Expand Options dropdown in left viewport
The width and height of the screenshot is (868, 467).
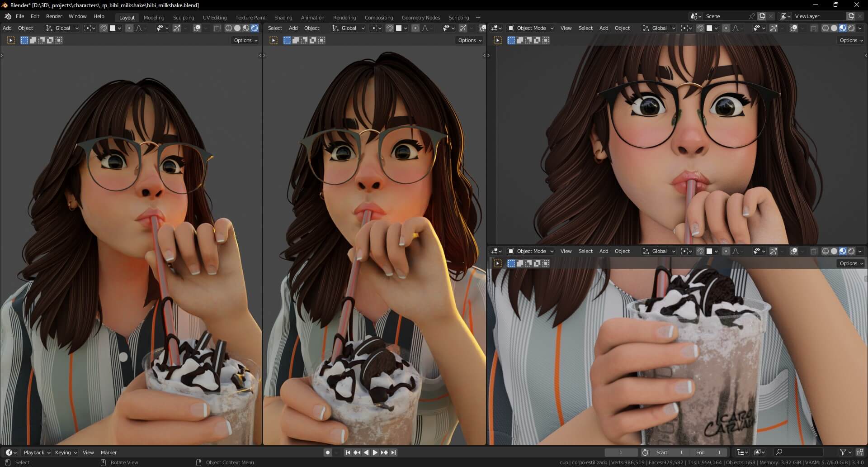245,40
